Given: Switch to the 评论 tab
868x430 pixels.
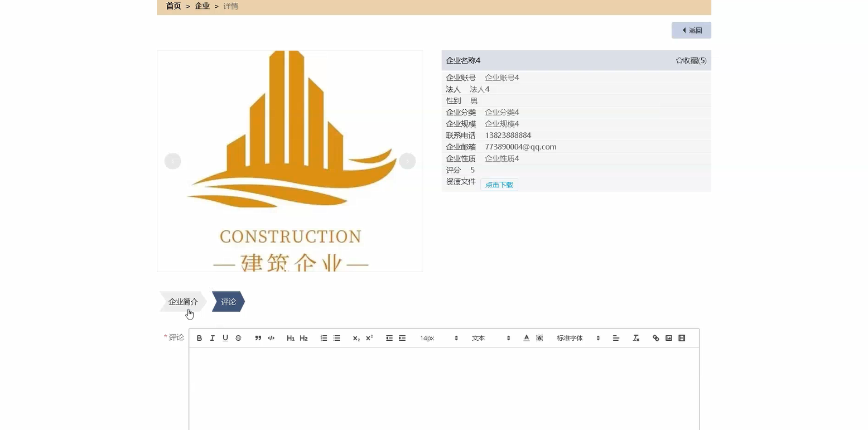Looking at the screenshot, I should tap(228, 301).
